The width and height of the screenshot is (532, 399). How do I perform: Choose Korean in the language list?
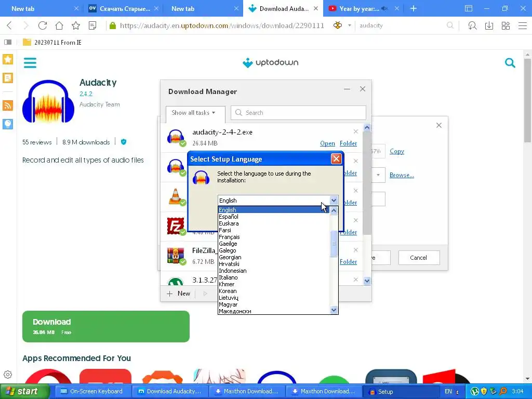[228, 291]
